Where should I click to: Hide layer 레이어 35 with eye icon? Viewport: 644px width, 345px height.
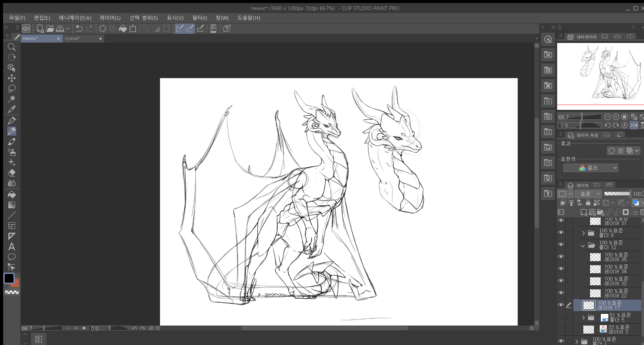(x=561, y=257)
